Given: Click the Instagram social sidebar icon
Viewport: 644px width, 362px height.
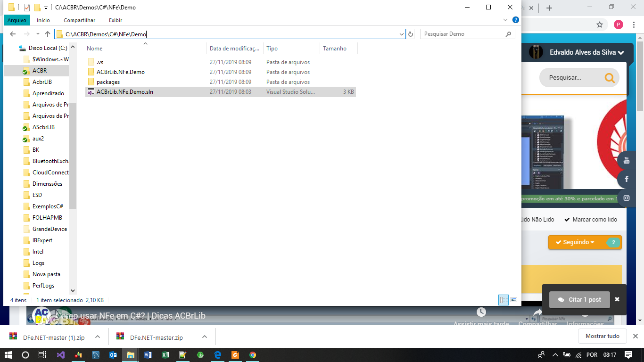Looking at the screenshot, I should [627, 198].
